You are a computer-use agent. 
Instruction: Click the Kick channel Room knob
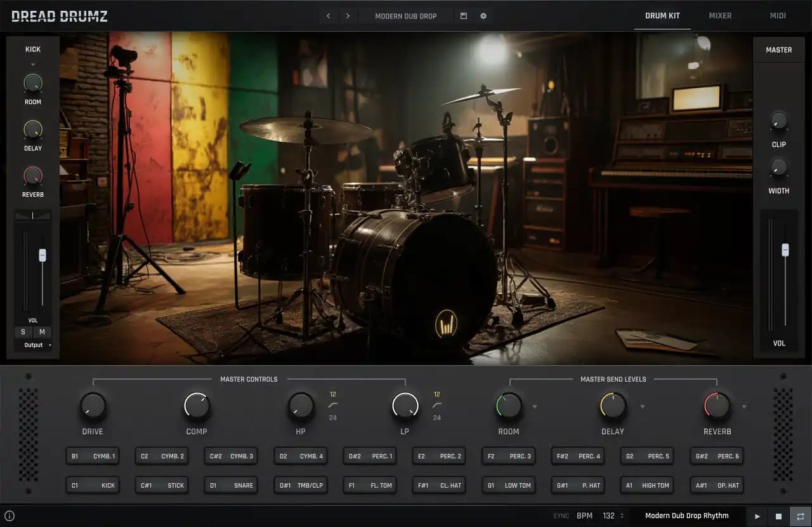click(x=33, y=83)
